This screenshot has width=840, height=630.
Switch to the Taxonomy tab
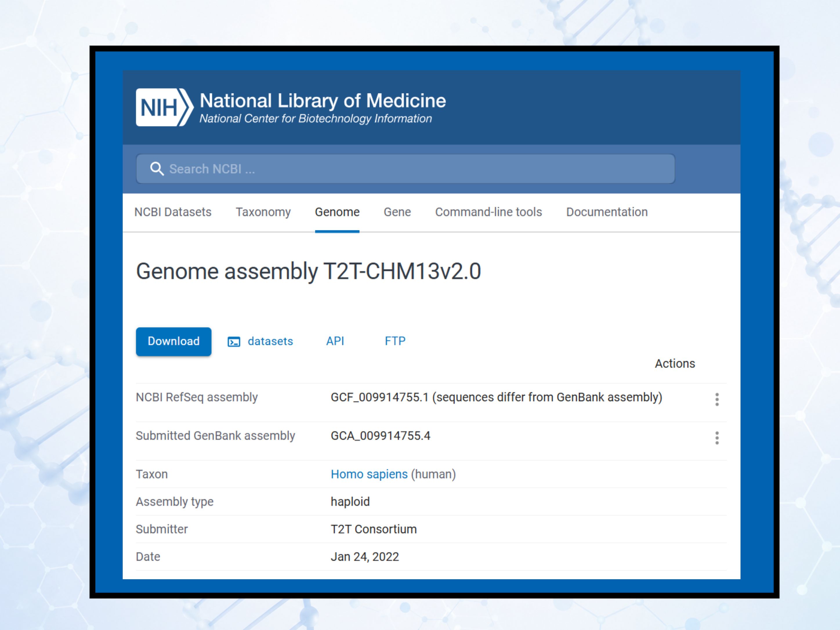(x=263, y=212)
